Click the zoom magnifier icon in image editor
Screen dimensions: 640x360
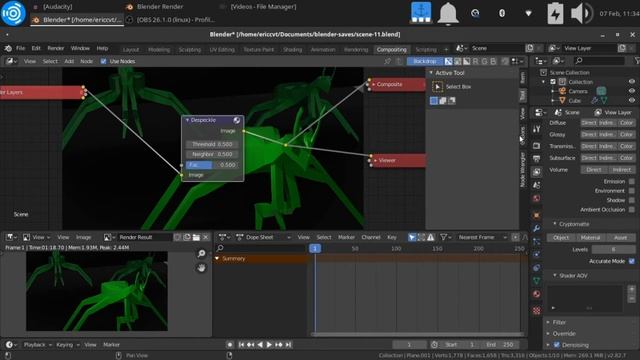[x=201, y=254]
